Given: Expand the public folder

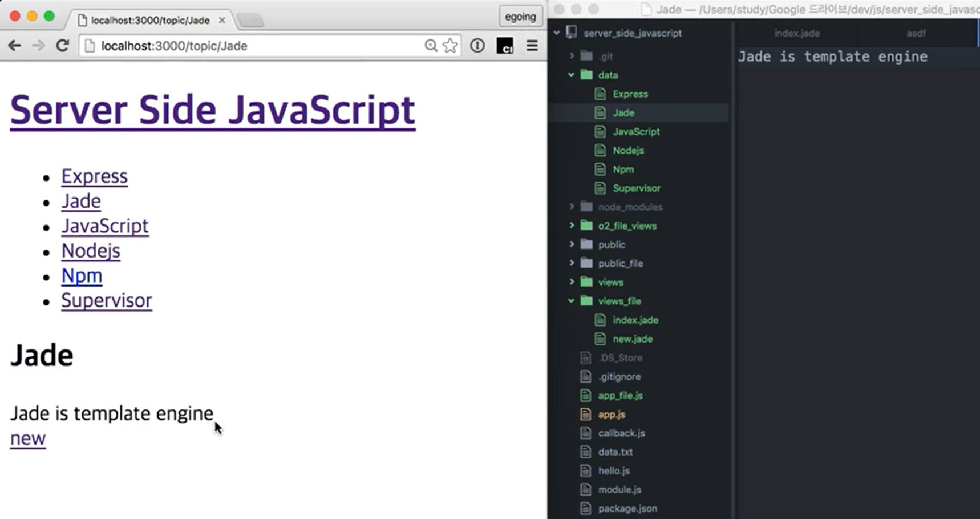Looking at the screenshot, I should (572, 244).
